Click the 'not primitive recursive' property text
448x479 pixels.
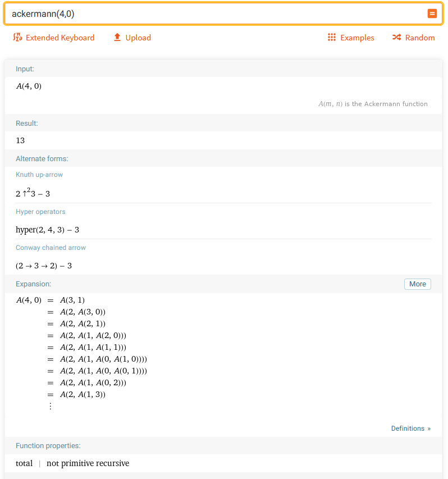pyautogui.click(x=88, y=463)
